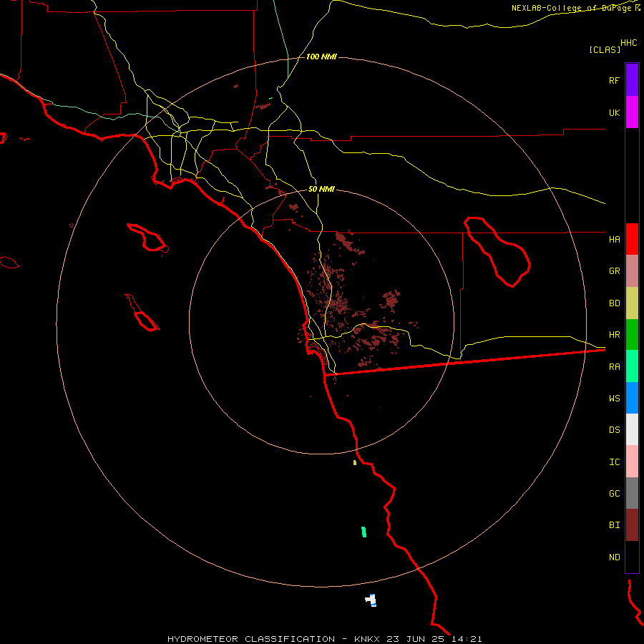Click the DS legend label

click(x=614, y=430)
